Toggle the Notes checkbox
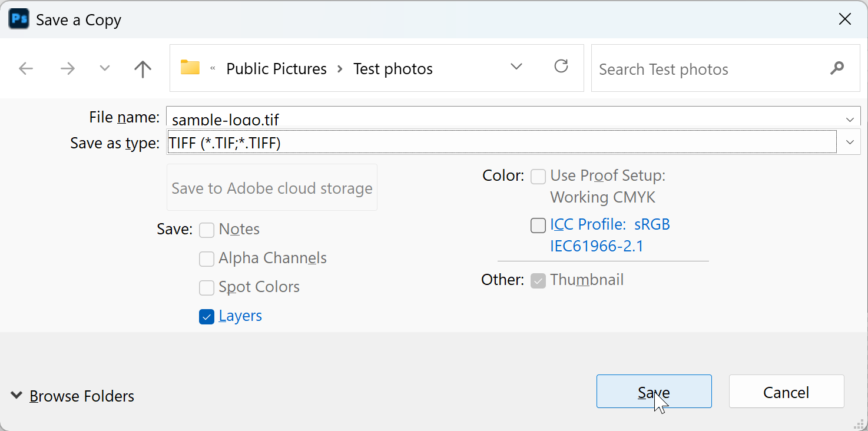Screen dimensions: 868x431 tap(207, 230)
